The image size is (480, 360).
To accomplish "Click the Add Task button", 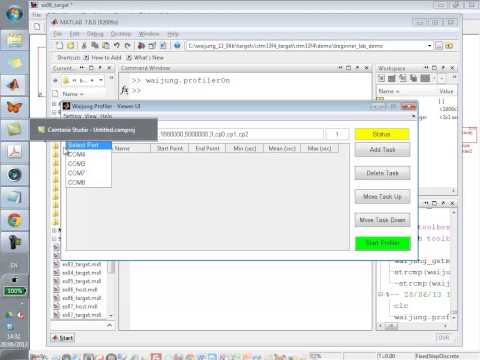I will click(382, 150).
